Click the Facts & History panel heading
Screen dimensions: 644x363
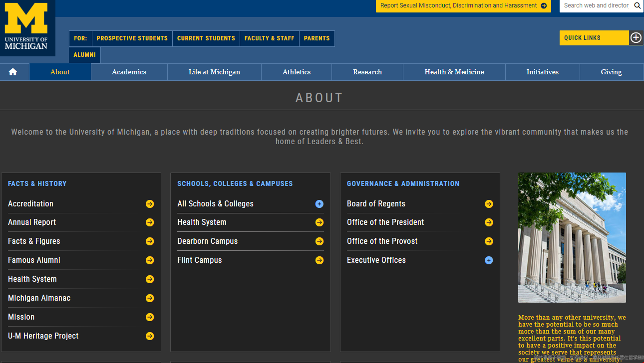point(37,183)
